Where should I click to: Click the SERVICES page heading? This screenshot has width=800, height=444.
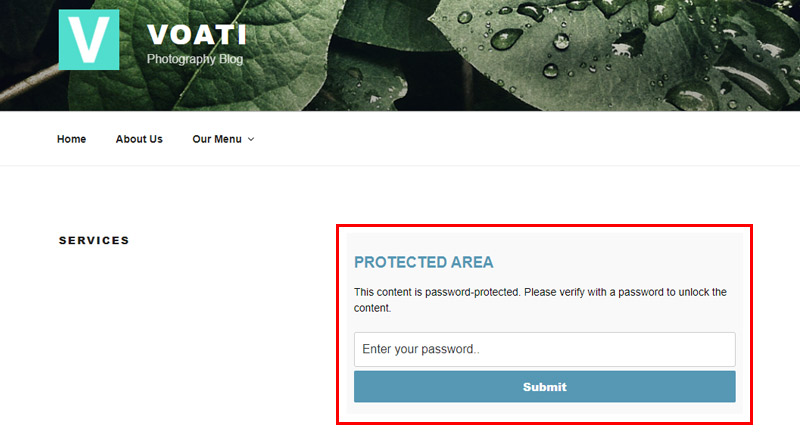tap(94, 240)
